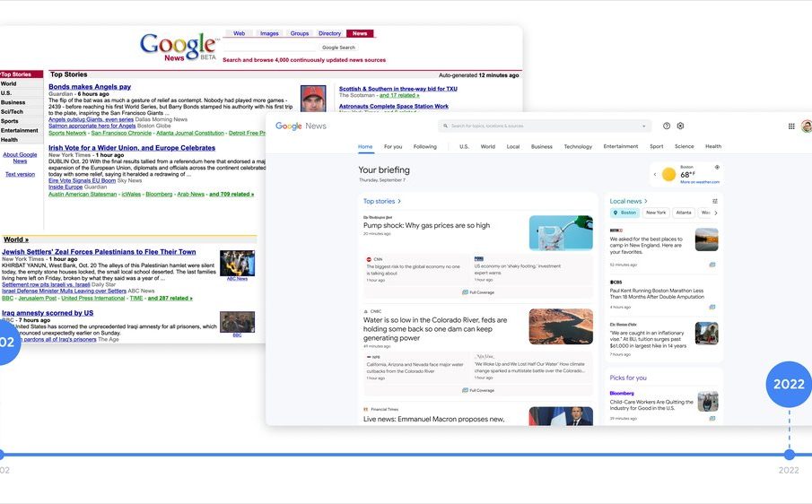The height and width of the screenshot is (504, 812).
Task: Open Astronauts Complete Space Station Work link
Action: (x=394, y=106)
